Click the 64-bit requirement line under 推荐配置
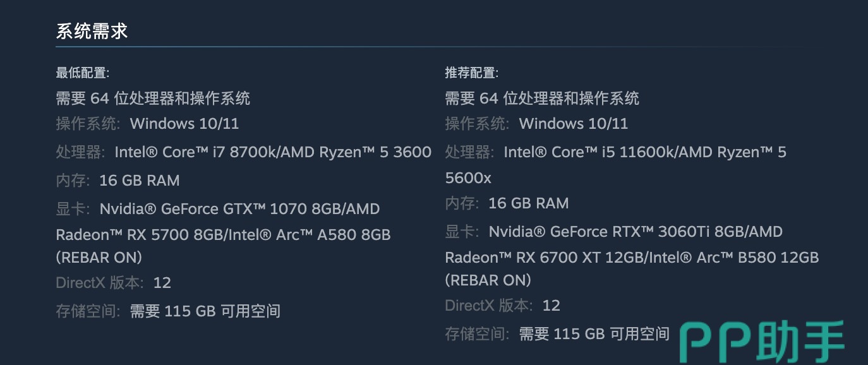Image resolution: width=868 pixels, height=365 pixels. (542, 99)
